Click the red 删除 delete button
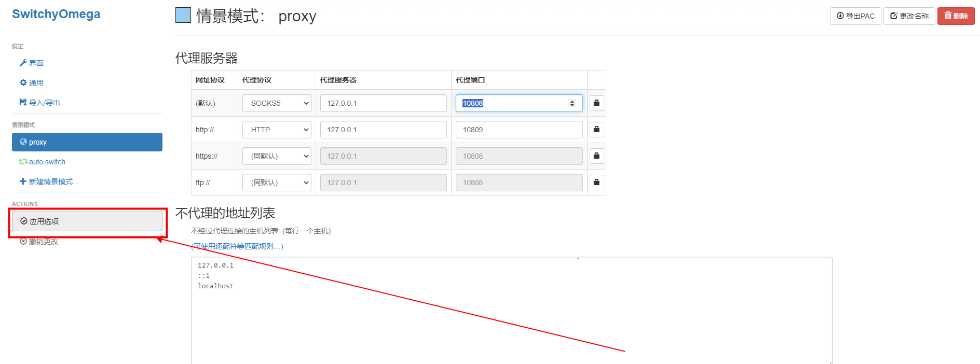Viewport: 980px width, 364px height. pos(956,16)
